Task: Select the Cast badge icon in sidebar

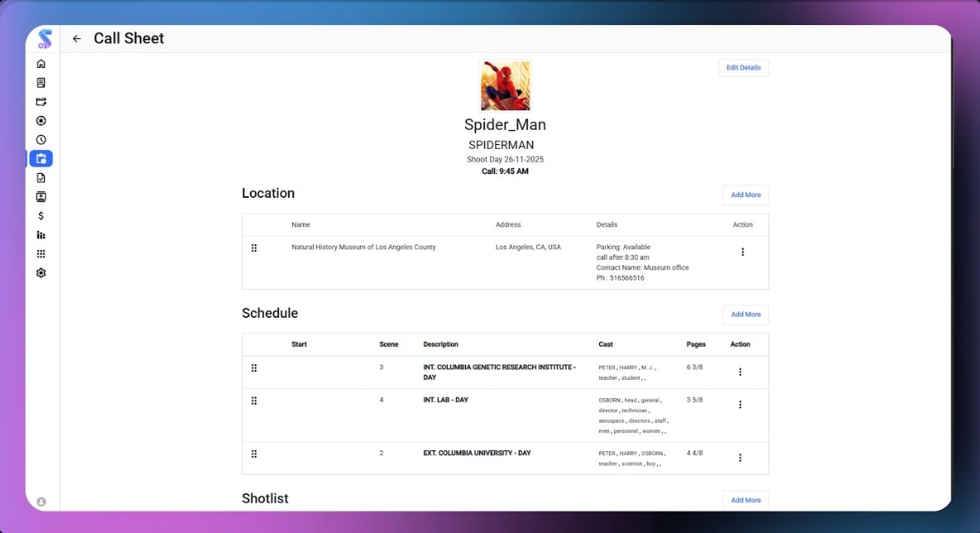Action: [41, 196]
